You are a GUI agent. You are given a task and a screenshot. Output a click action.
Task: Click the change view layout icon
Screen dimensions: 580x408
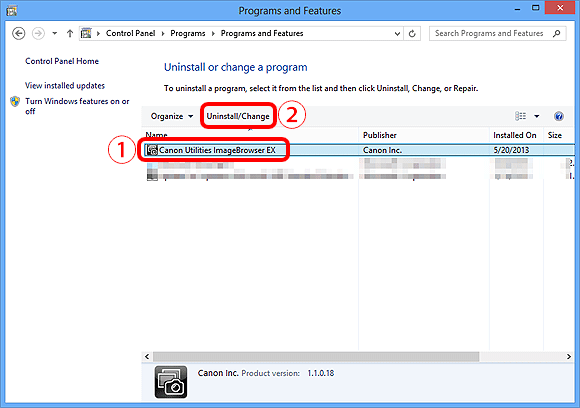tap(520, 116)
